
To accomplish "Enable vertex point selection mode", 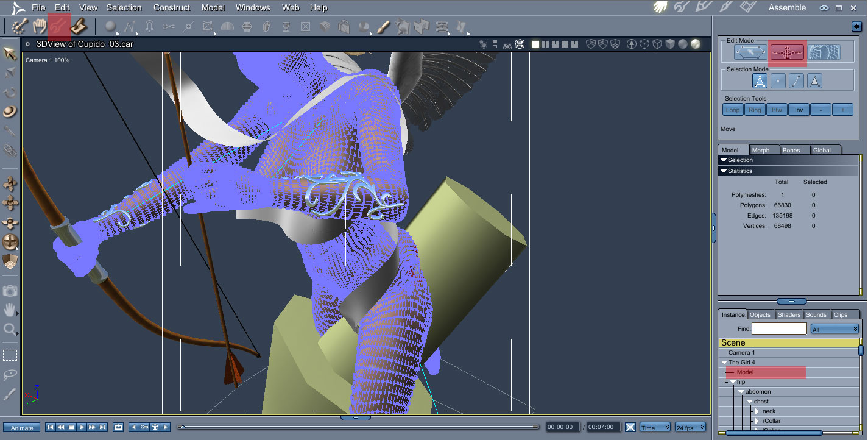I will click(778, 81).
